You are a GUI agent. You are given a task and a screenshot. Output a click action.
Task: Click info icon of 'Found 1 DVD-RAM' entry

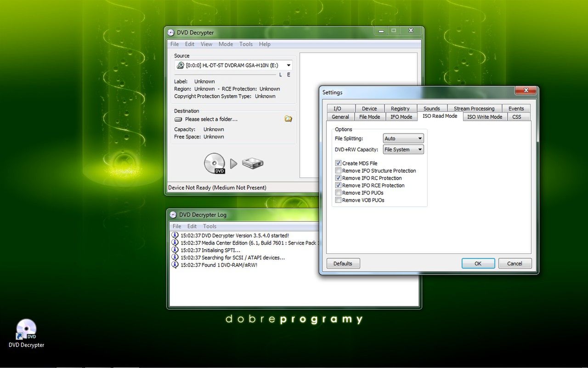click(x=175, y=265)
